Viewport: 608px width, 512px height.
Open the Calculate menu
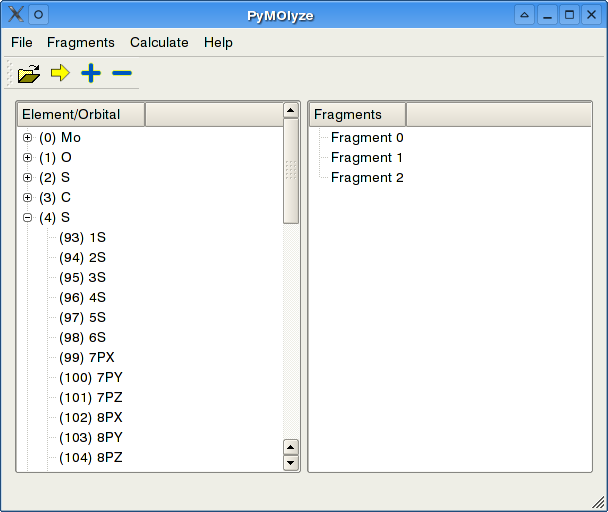(159, 42)
